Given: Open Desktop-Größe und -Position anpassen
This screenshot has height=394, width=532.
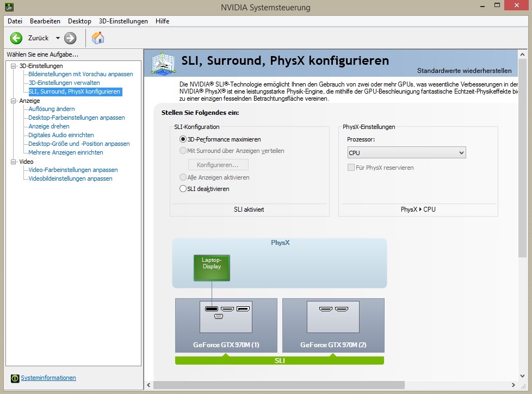Looking at the screenshot, I should coord(79,144).
